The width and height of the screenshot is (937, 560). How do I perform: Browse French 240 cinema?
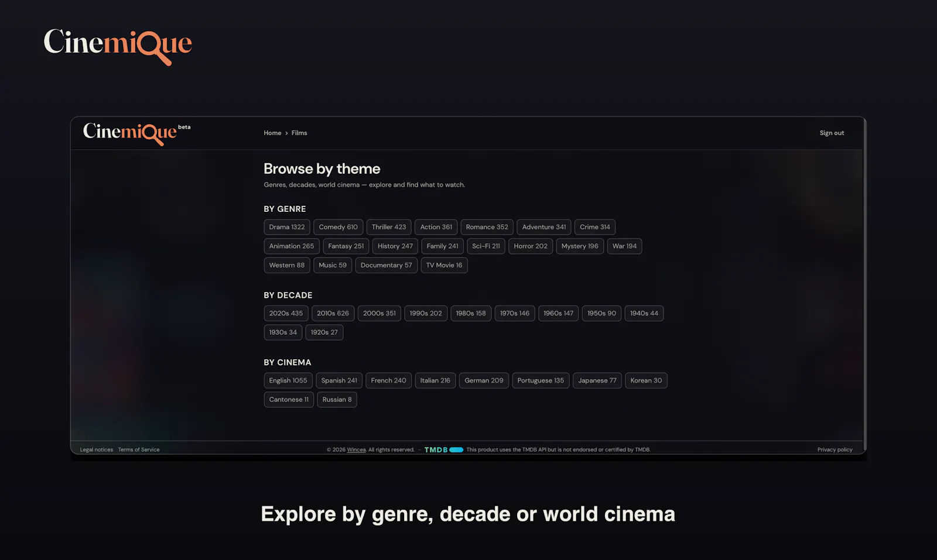[389, 381]
